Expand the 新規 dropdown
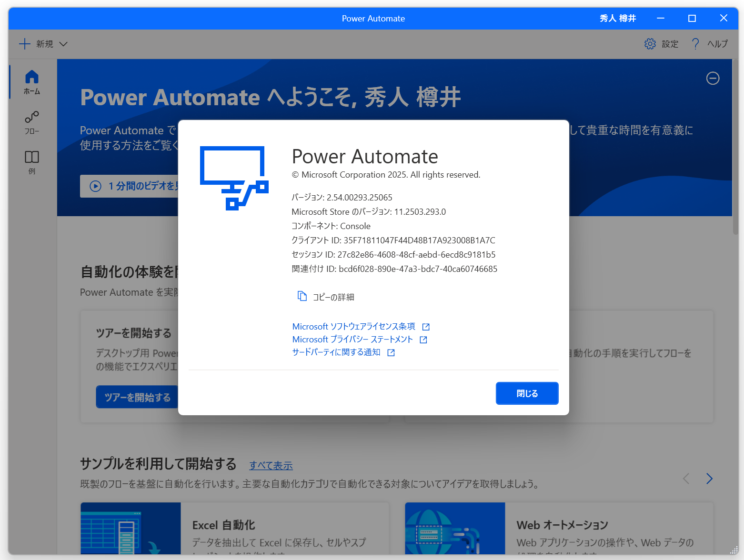744x560 pixels. 63,43
